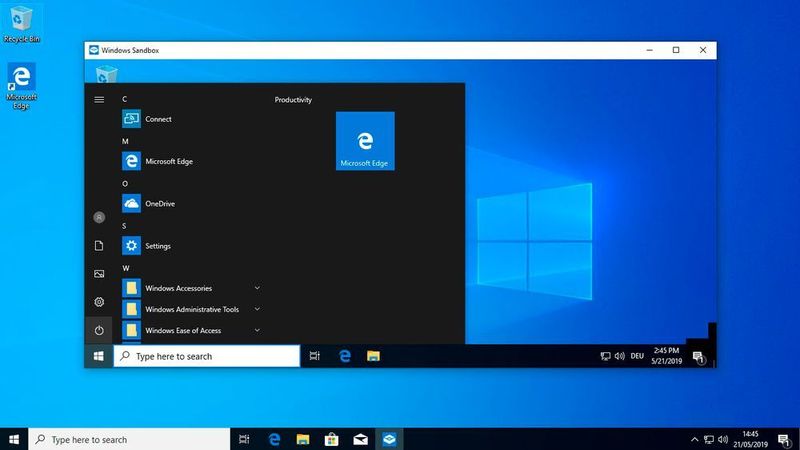Select Microsoft Edge shortcut on host desktop
This screenshot has width=800, height=450.
(x=21, y=86)
